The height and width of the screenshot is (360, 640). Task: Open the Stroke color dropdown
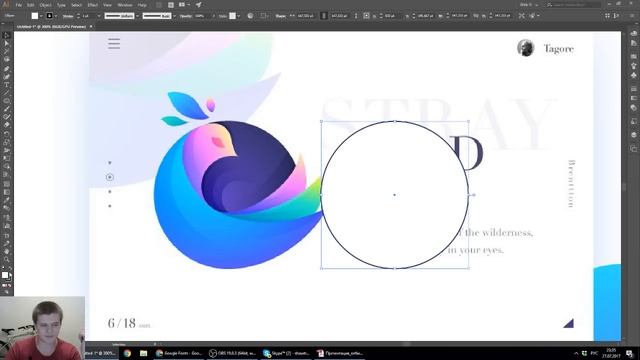coord(56,16)
